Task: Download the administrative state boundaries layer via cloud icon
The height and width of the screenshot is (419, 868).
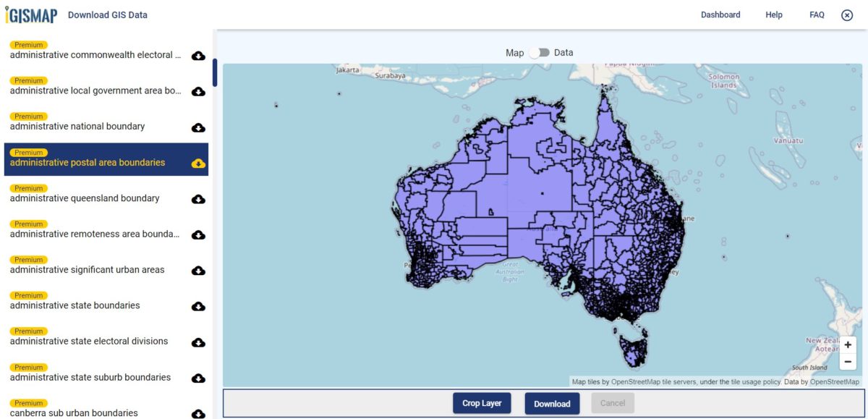Action: (198, 306)
